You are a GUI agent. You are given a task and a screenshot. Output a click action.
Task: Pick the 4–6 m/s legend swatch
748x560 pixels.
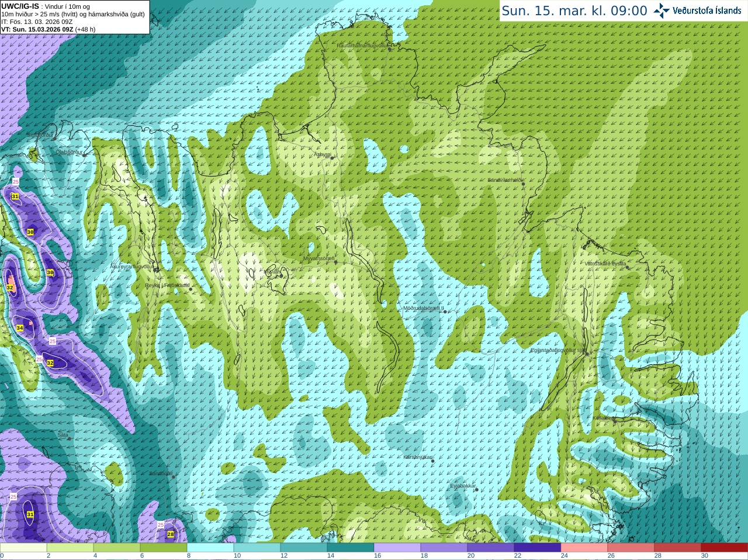pos(117,548)
